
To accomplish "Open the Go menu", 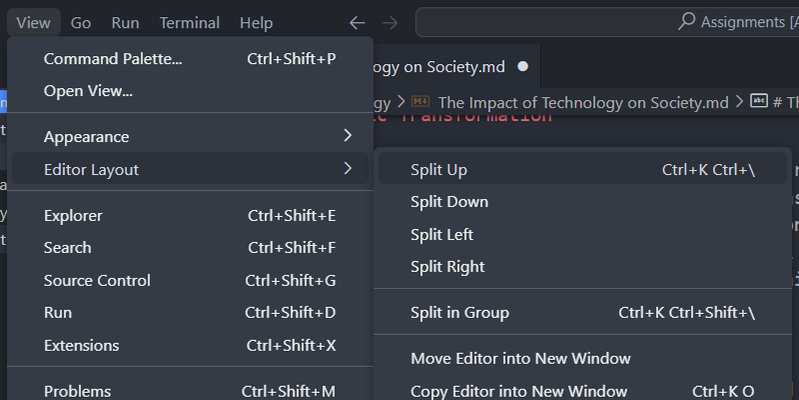I will [x=81, y=22].
